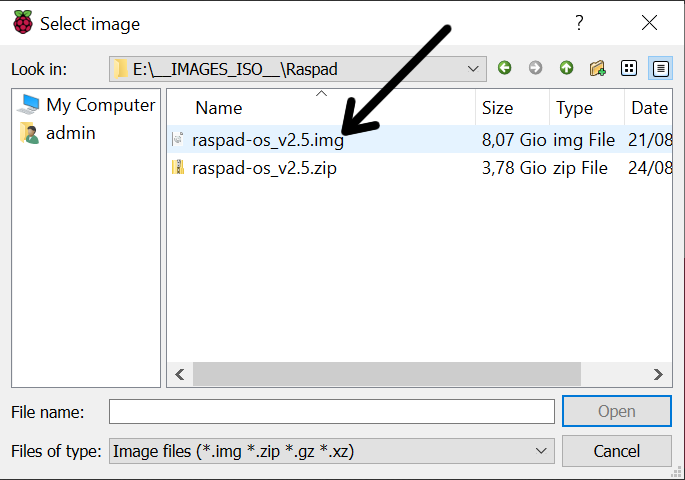Sort files by Date column
Screen dimensions: 685x480
click(x=648, y=107)
